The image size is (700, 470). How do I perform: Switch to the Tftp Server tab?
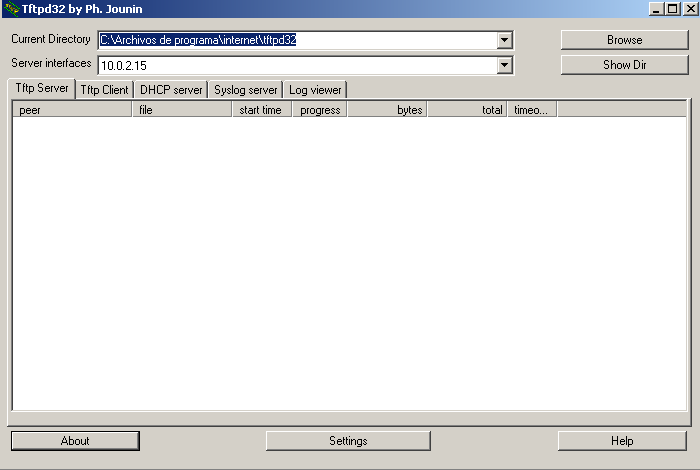tap(42, 89)
